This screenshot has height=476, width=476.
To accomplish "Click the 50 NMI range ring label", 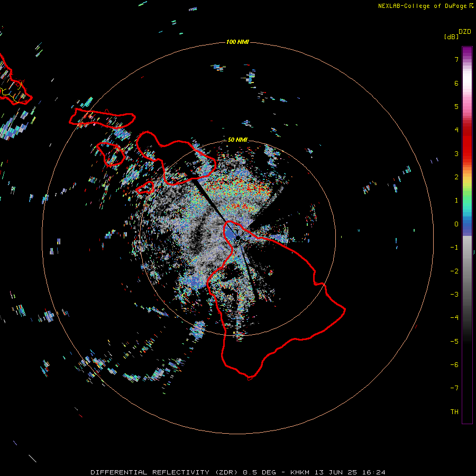I will click(237, 140).
